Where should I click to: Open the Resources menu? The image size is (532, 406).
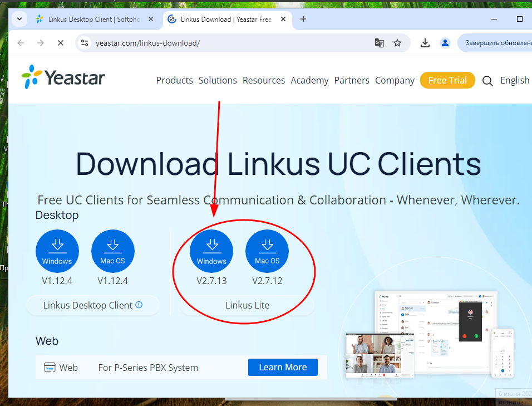264,80
